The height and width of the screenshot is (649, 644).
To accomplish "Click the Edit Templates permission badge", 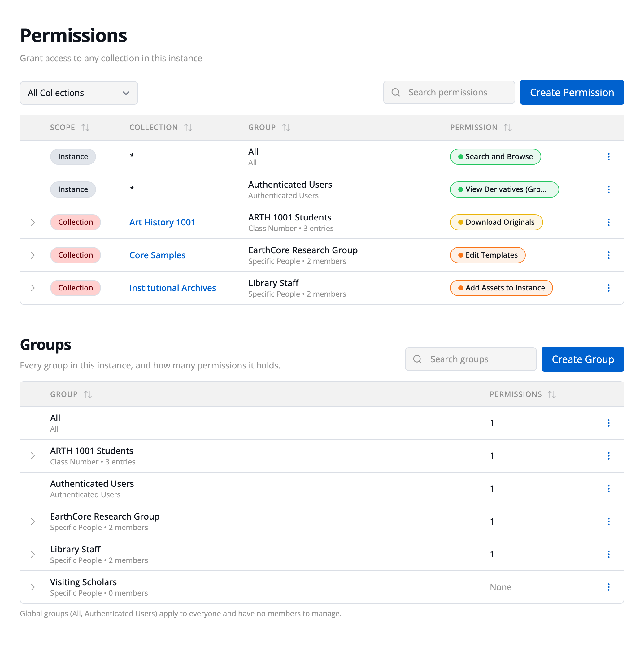I will point(488,255).
